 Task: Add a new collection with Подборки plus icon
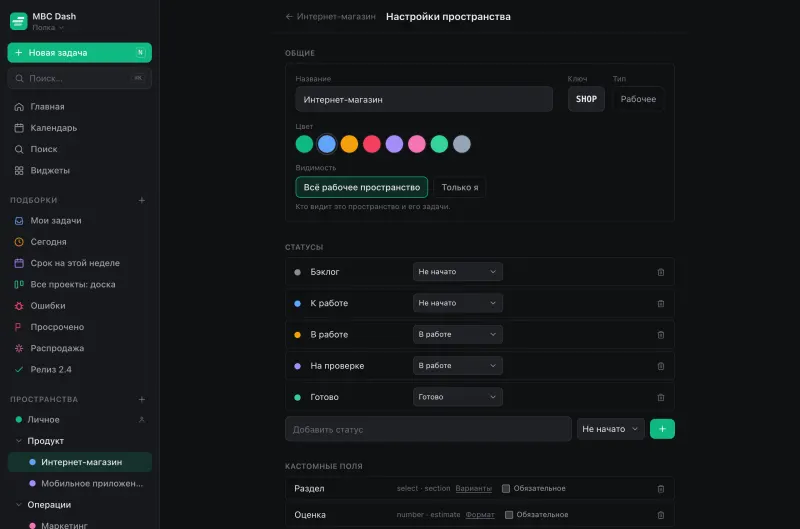(x=142, y=200)
